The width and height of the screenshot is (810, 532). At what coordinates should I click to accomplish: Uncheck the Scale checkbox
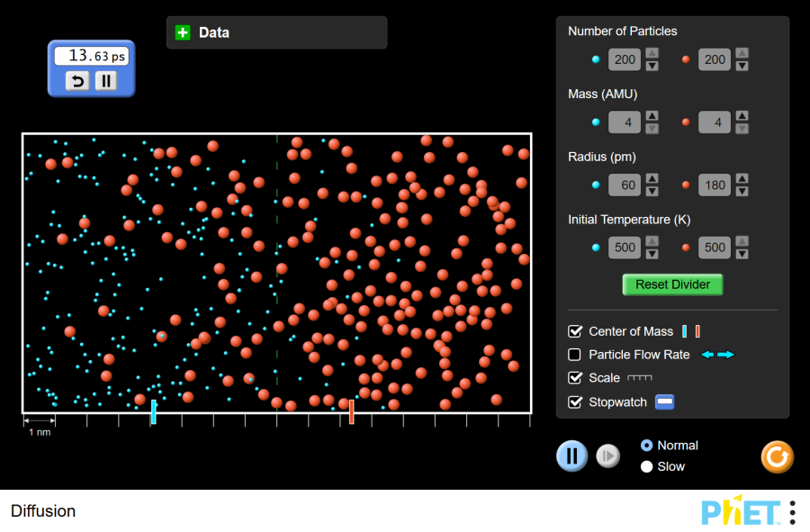pyautogui.click(x=575, y=378)
